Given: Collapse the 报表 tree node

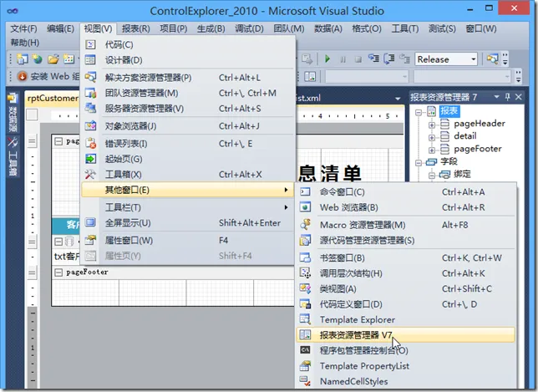Looking at the screenshot, I should pyautogui.click(x=419, y=111).
